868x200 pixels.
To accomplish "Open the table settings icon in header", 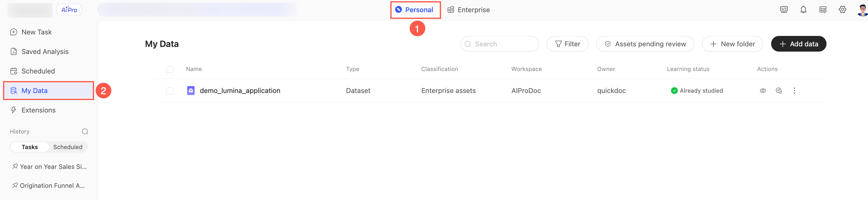I will pos(823,10).
